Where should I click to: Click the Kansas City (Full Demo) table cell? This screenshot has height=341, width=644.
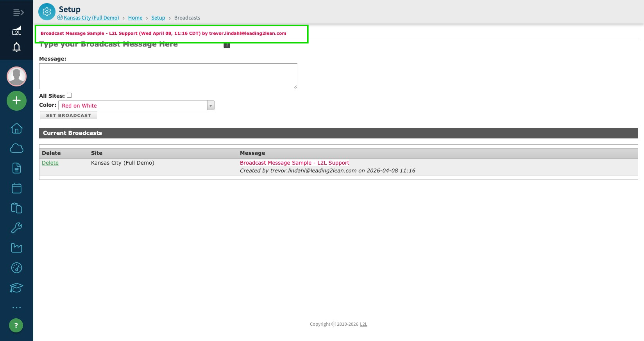click(x=123, y=163)
